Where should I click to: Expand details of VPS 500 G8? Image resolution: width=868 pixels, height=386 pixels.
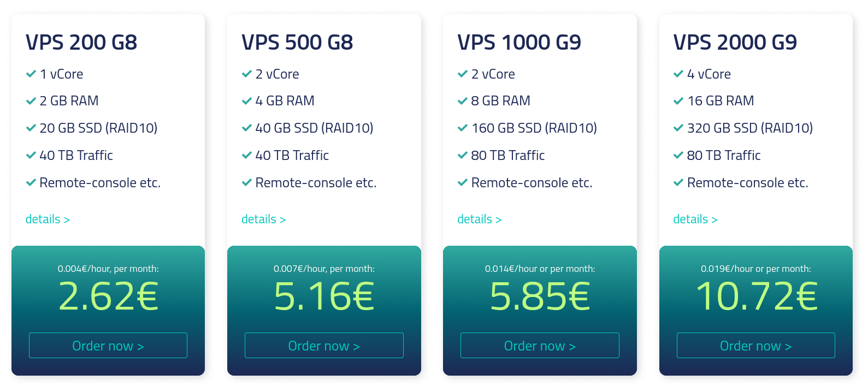(263, 219)
